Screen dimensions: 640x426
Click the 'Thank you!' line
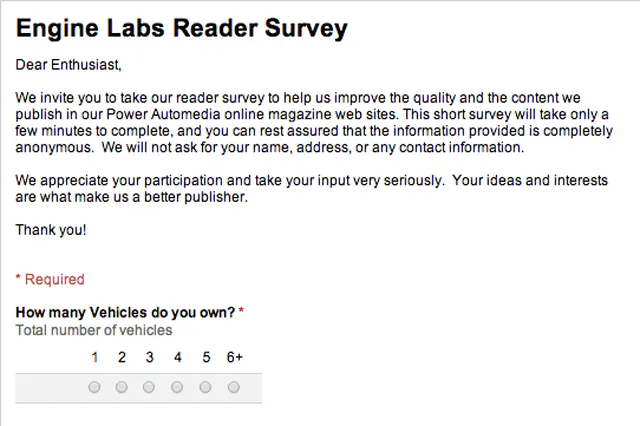51,230
